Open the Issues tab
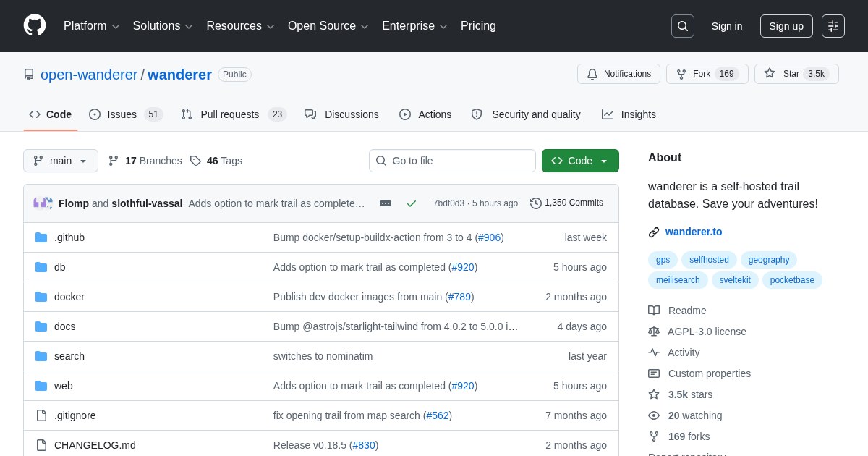 (126, 114)
